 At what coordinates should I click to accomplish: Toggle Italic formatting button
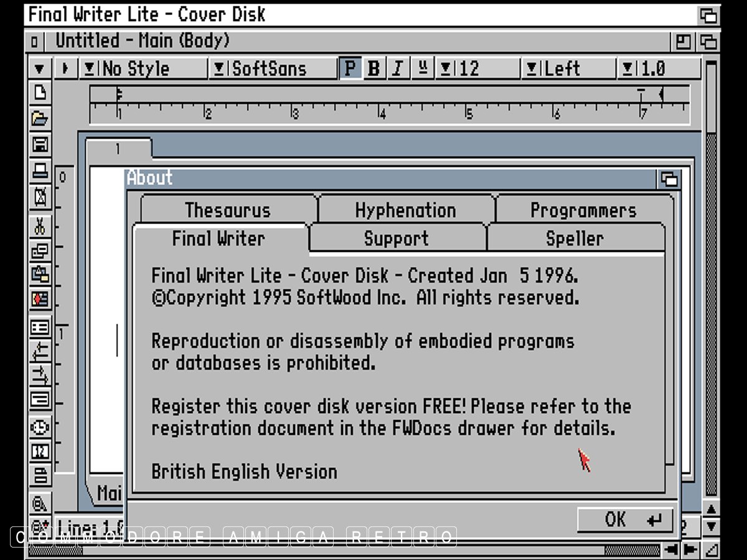coord(397,68)
